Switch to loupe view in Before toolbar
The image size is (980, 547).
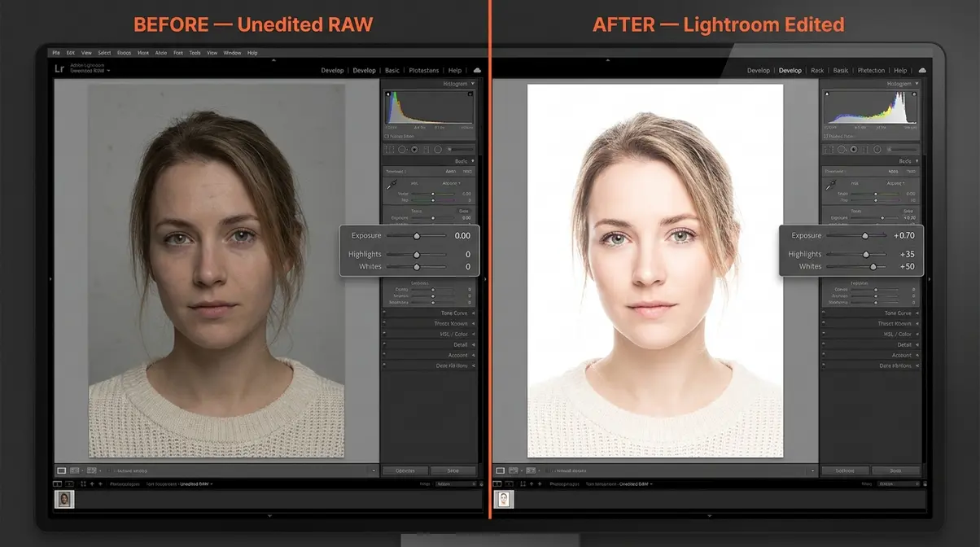(x=62, y=470)
